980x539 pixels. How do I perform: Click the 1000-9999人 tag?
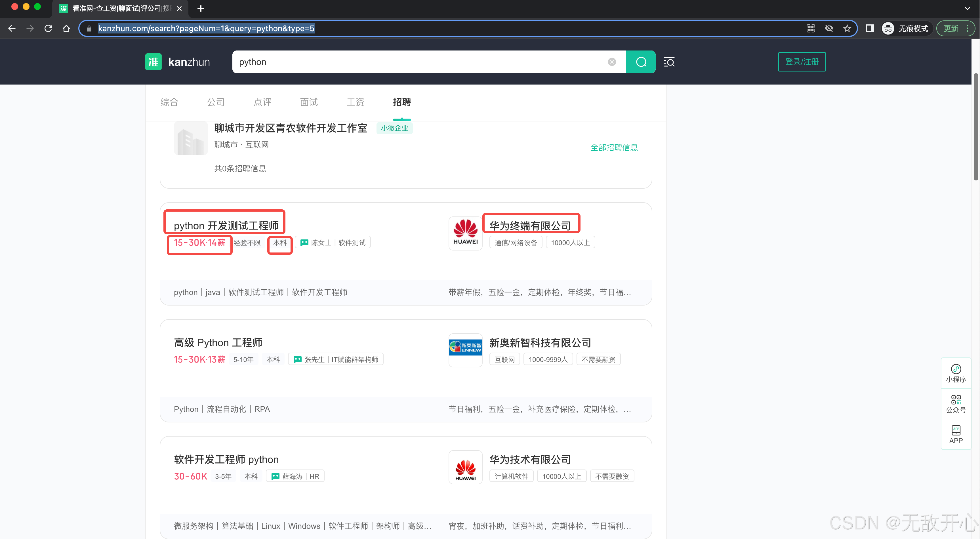coord(548,359)
